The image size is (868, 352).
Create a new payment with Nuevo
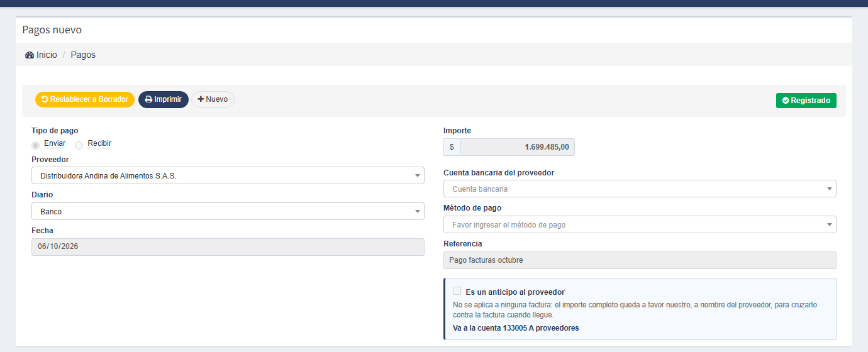[x=213, y=99]
